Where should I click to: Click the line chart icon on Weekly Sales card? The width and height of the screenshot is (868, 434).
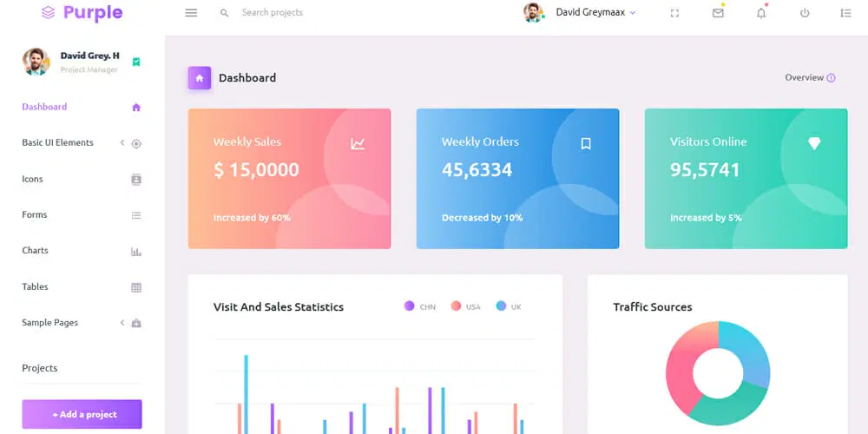point(358,144)
